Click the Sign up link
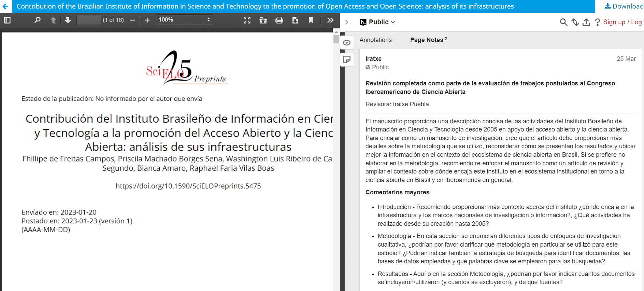The height and width of the screenshot is (291, 644). (614, 22)
